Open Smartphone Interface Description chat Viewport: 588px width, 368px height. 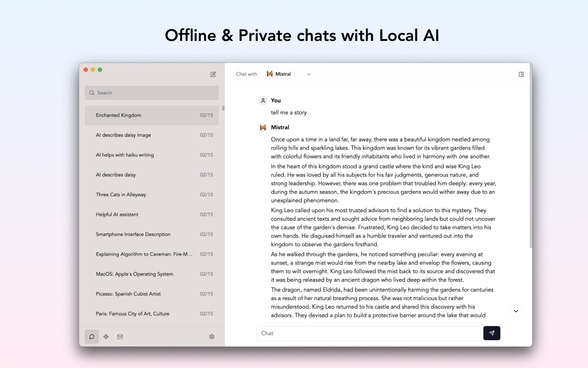(151, 234)
